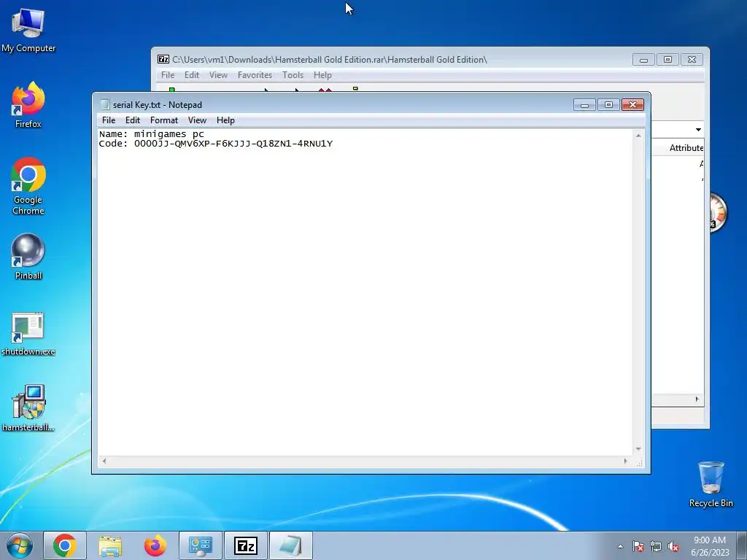Viewport: 747px width, 560px height.
Task: Open the My Computer desktop icon
Action: 28,30
